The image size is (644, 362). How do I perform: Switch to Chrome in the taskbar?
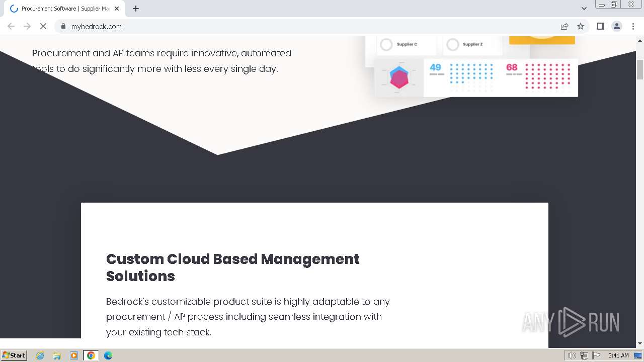coord(91,355)
